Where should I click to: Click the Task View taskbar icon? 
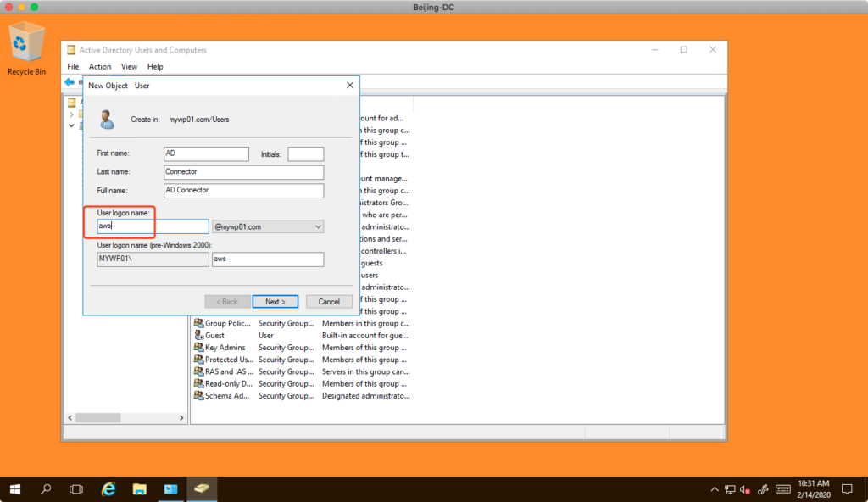tap(76, 489)
